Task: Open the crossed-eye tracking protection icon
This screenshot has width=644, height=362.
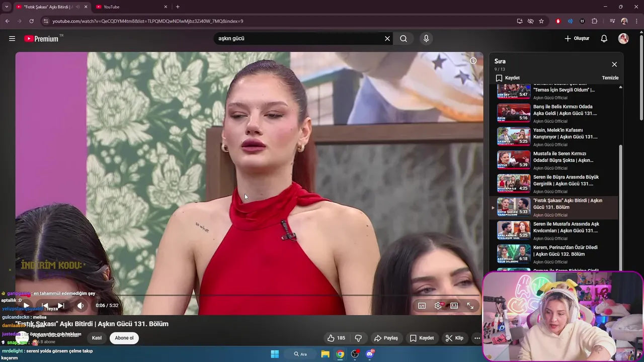Action: [530, 21]
